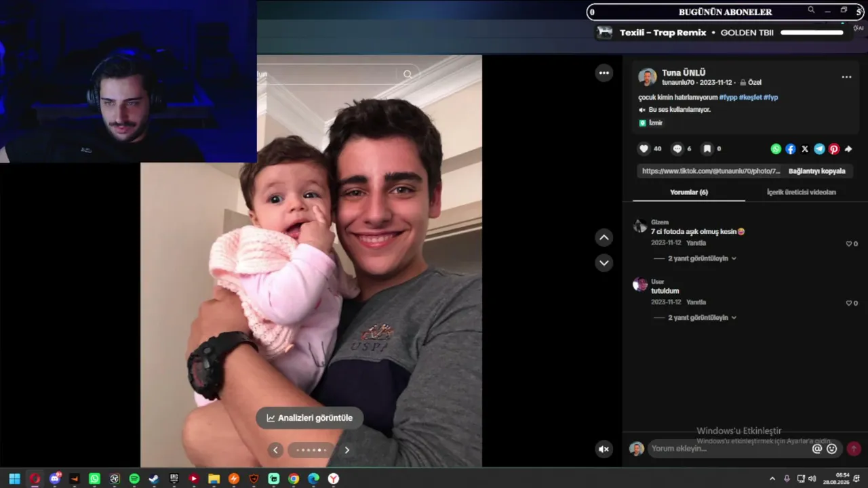Open Discord from the taskbar

[x=55, y=479]
